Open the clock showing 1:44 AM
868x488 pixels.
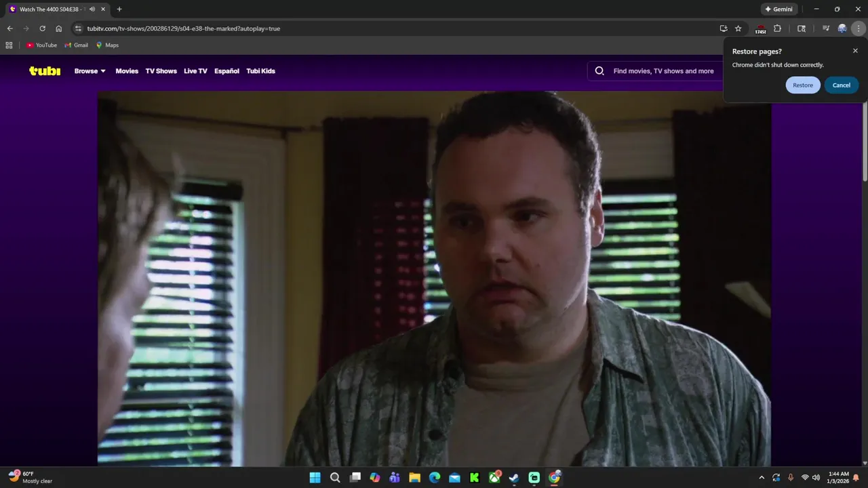tap(839, 478)
